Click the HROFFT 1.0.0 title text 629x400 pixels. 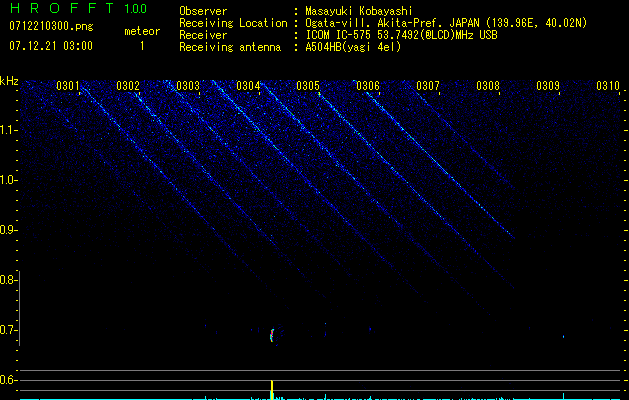coord(78,8)
